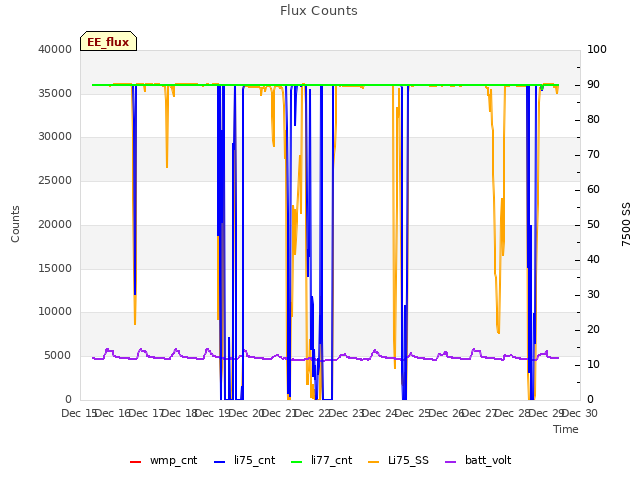640x480 pixels.
Task: Click the Counts y-axis label
Action: tap(15, 224)
